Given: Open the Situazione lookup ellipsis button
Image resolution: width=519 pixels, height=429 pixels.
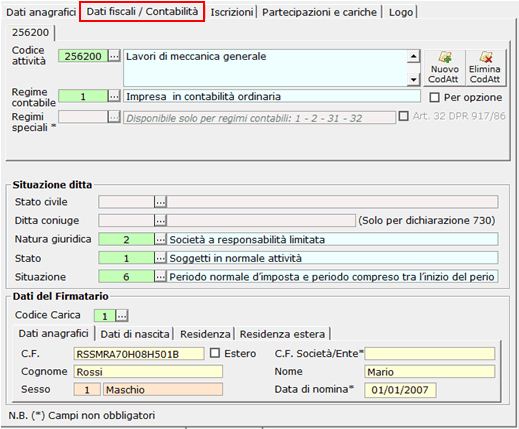Looking at the screenshot, I should tap(160, 277).
